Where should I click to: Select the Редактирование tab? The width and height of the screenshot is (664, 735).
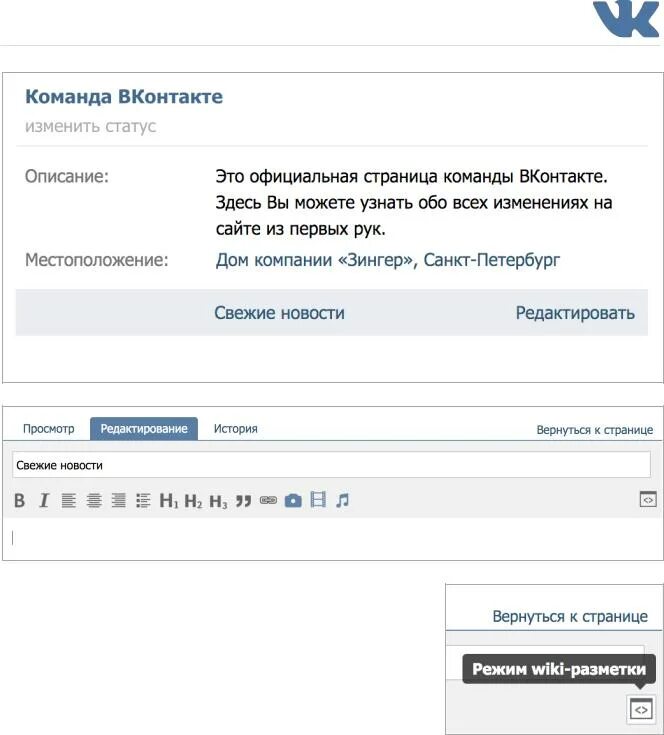click(144, 428)
